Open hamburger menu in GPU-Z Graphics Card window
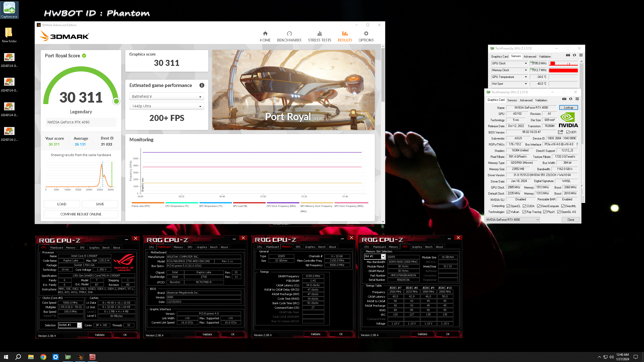The width and height of the screenshot is (644, 362). [x=577, y=99]
